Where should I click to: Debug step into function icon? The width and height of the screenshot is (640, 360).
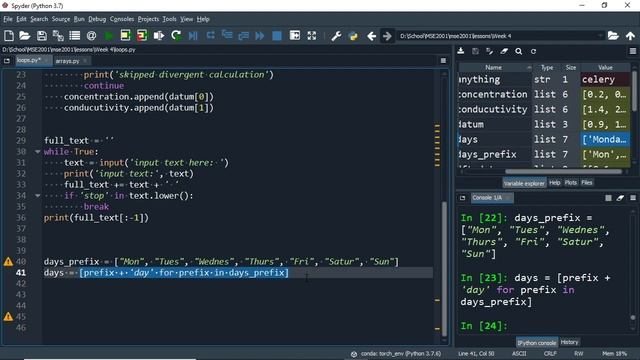(227, 36)
